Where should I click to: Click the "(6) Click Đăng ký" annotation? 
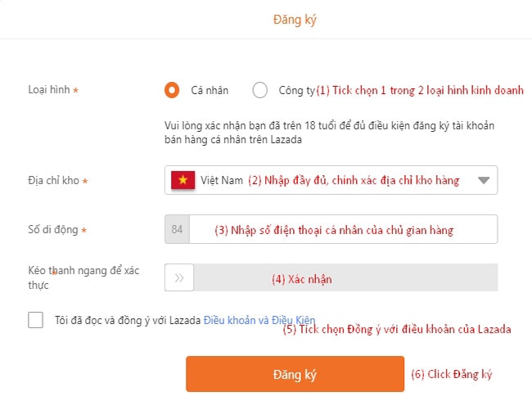click(x=452, y=374)
